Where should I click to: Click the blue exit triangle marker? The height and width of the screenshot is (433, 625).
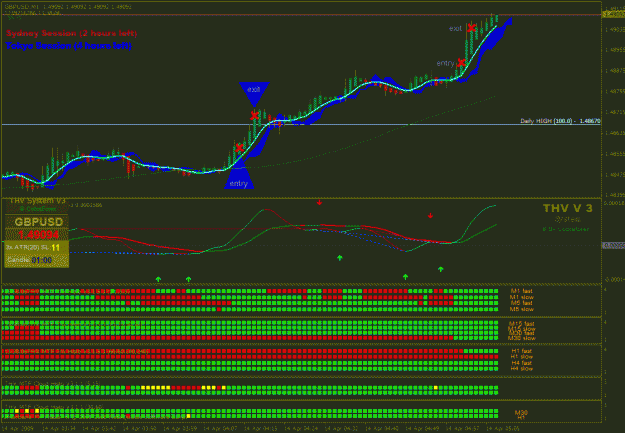click(254, 94)
